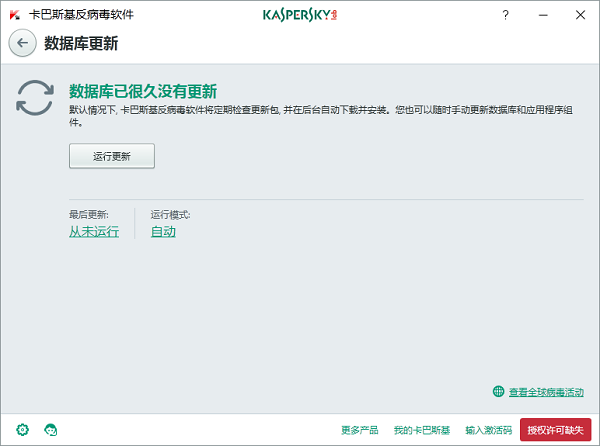The width and height of the screenshot is (600, 446).
Task: Open settings via the gear icon
Action: pos(23,430)
